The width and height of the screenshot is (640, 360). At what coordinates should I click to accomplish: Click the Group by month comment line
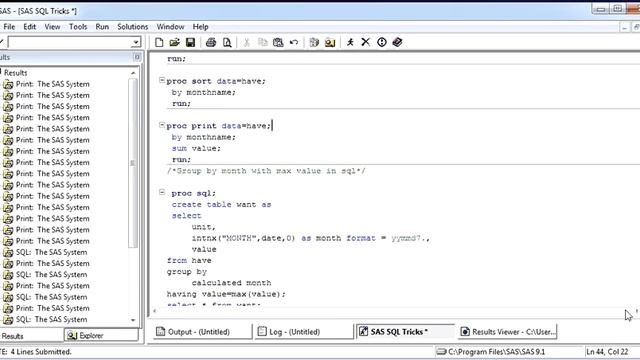[266, 171]
